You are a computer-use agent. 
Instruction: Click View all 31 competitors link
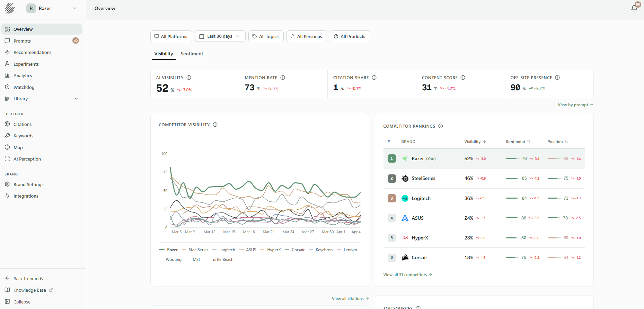point(407,275)
